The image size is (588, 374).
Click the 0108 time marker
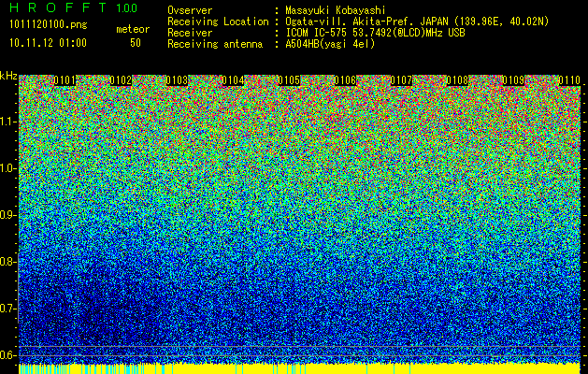(x=457, y=80)
